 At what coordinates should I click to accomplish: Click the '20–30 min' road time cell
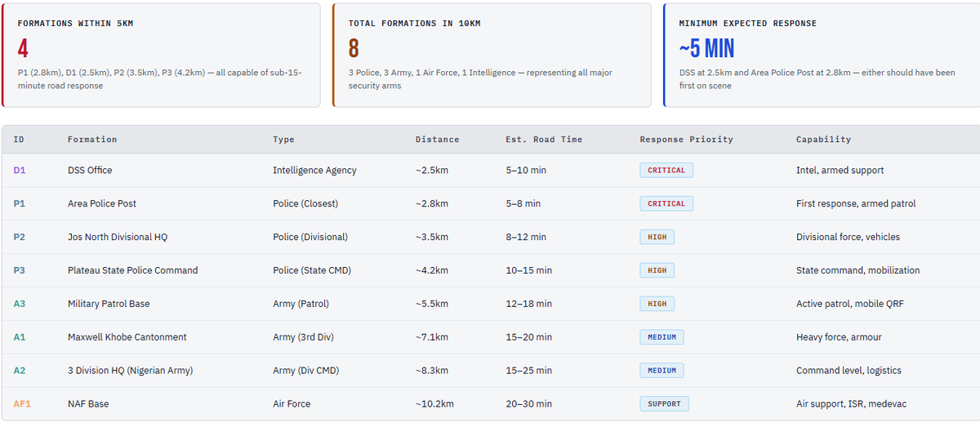click(528, 404)
